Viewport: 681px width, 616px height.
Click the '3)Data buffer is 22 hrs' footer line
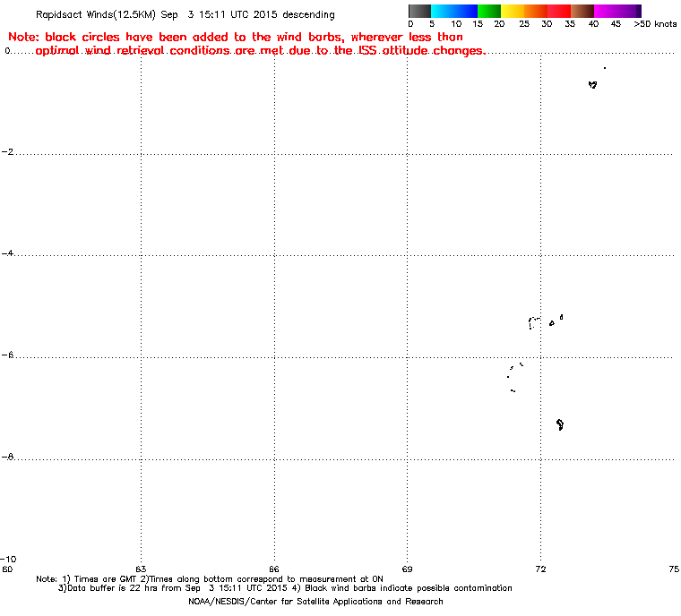pos(285,588)
